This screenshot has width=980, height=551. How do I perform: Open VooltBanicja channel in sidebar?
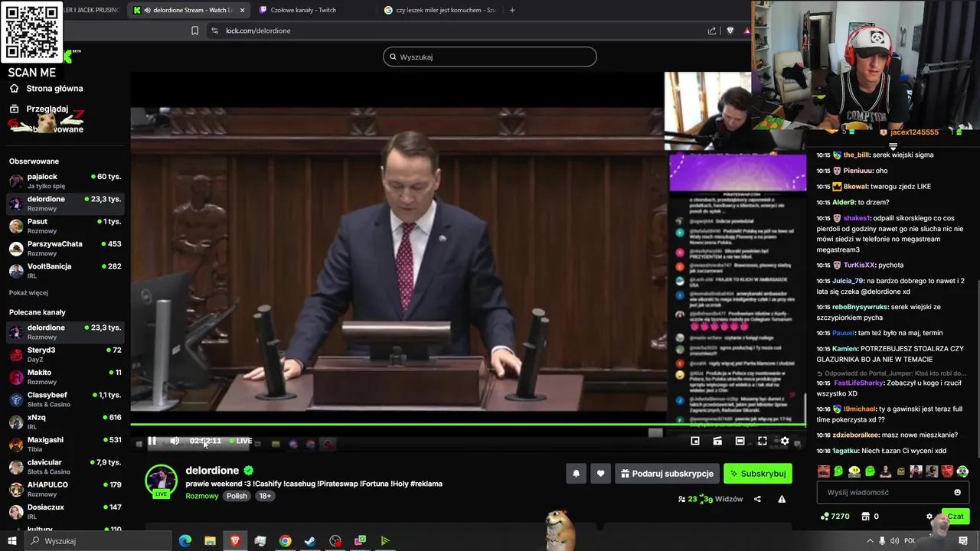(x=65, y=270)
